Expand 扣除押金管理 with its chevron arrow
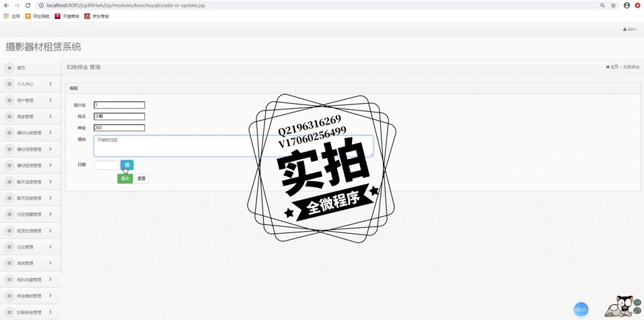The image size is (644, 320). [50, 312]
